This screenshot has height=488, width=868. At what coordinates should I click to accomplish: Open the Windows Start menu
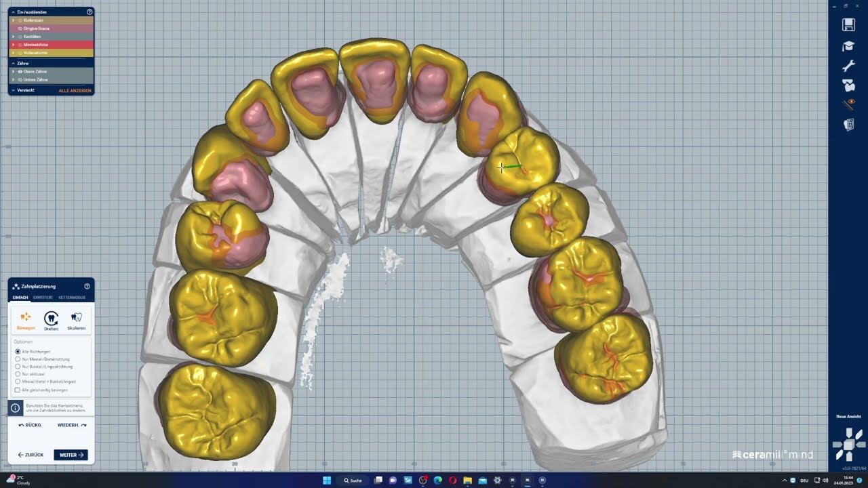[326, 481]
